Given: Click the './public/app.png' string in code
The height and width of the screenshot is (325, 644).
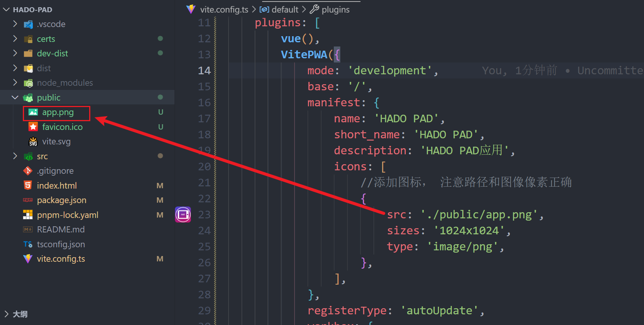Looking at the screenshot, I should pyautogui.click(x=479, y=215).
